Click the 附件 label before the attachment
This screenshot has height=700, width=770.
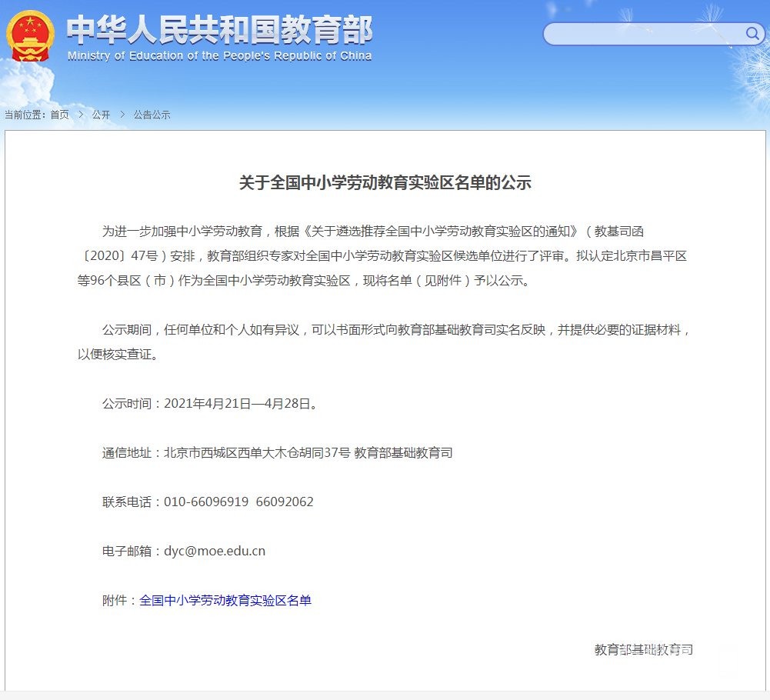pyautogui.click(x=116, y=600)
